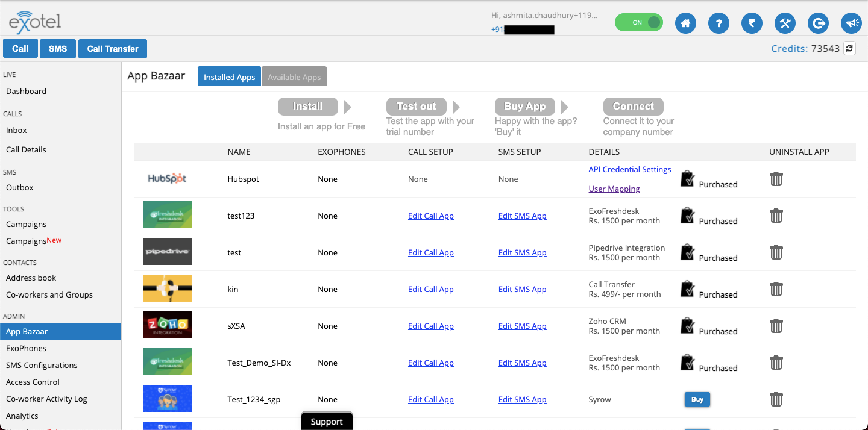Edit SMS App for sXSA
The image size is (868, 430).
(x=523, y=326)
